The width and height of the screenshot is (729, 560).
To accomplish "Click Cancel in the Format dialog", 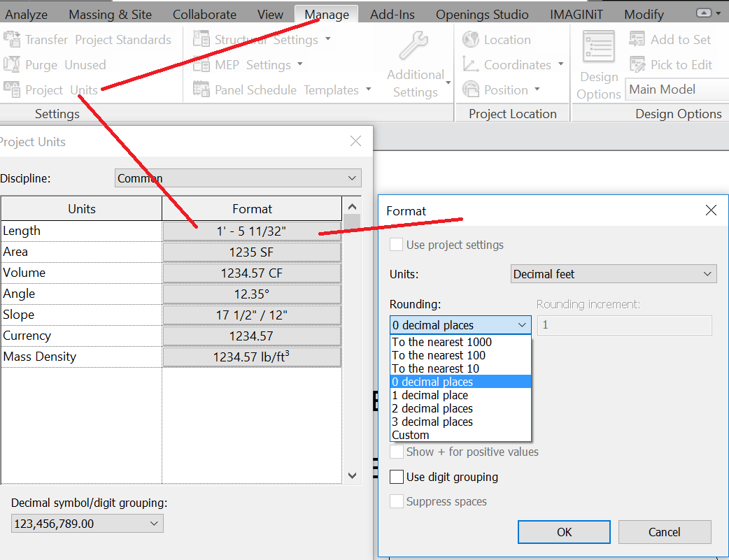I will tap(664, 531).
